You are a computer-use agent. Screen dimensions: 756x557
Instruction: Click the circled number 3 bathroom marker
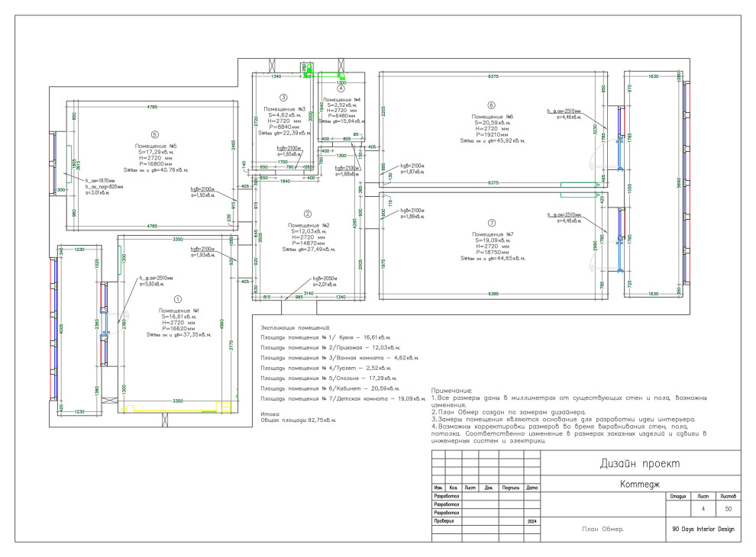click(x=283, y=98)
